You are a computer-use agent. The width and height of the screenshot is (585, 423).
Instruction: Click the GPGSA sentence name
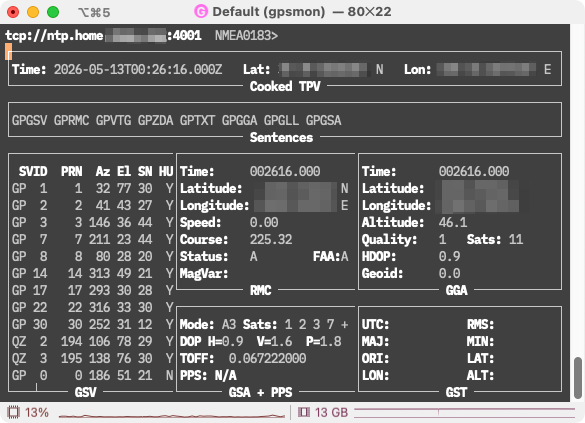pyautogui.click(x=323, y=120)
